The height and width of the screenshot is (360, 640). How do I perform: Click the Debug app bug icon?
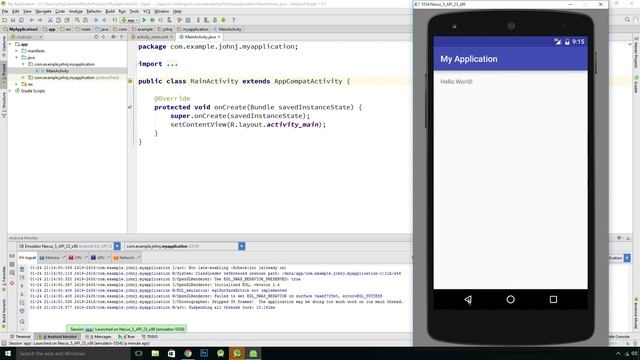(x=152, y=20)
